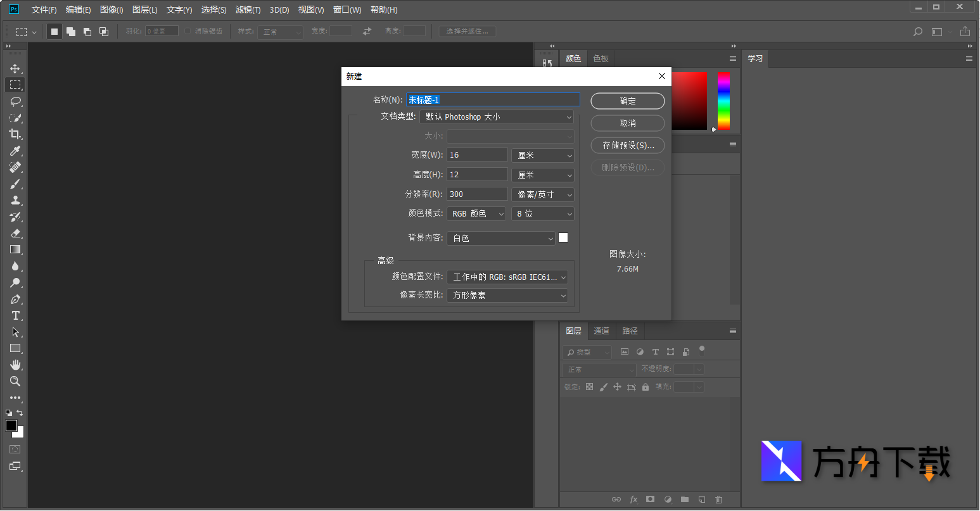Screen dimensions: 980x511
Task: Select the Move tool
Action: click(x=14, y=68)
